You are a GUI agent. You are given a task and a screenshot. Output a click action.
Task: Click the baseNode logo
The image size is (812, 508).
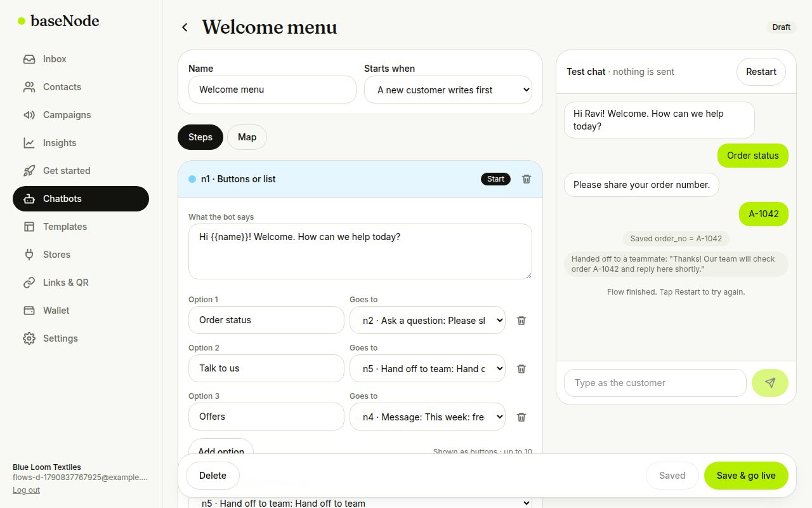click(58, 21)
